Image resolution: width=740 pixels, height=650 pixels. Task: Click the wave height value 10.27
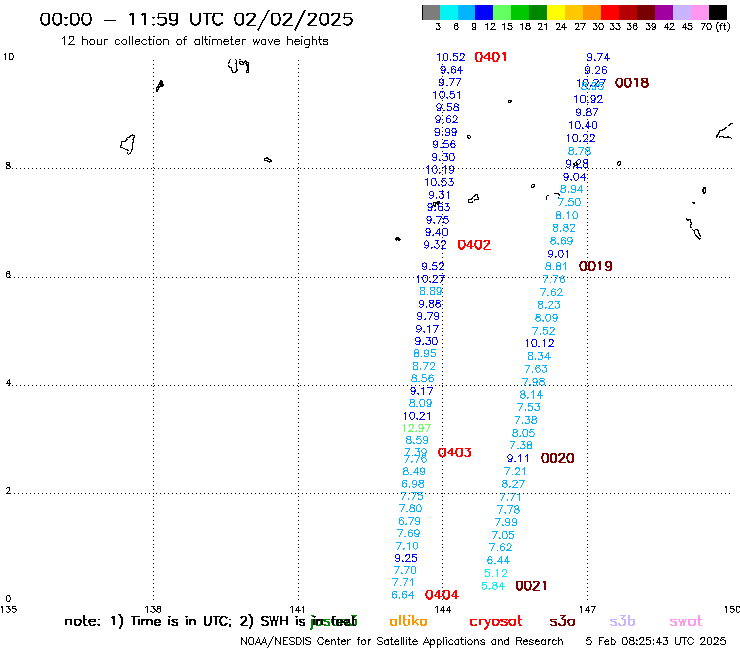coord(430,279)
